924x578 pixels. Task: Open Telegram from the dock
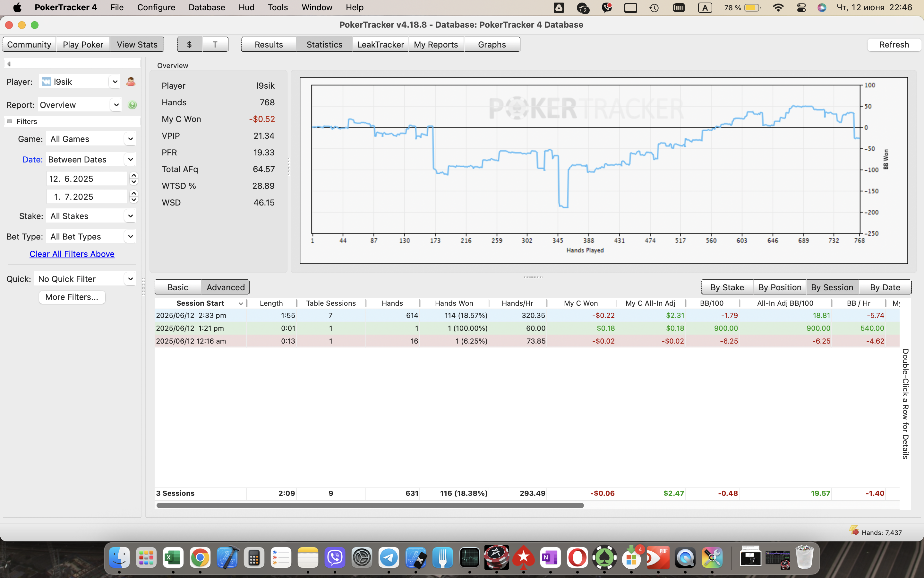click(x=389, y=558)
